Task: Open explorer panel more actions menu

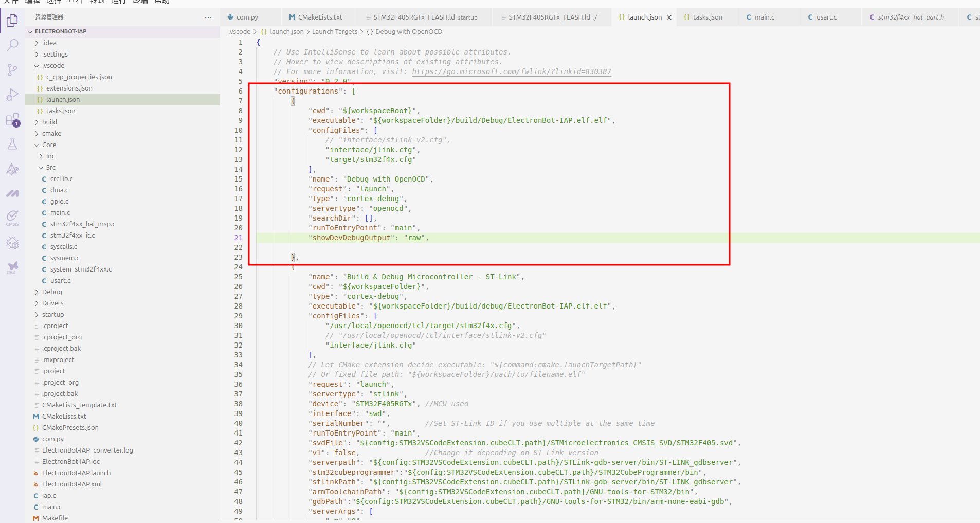Action: click(208, 17)
